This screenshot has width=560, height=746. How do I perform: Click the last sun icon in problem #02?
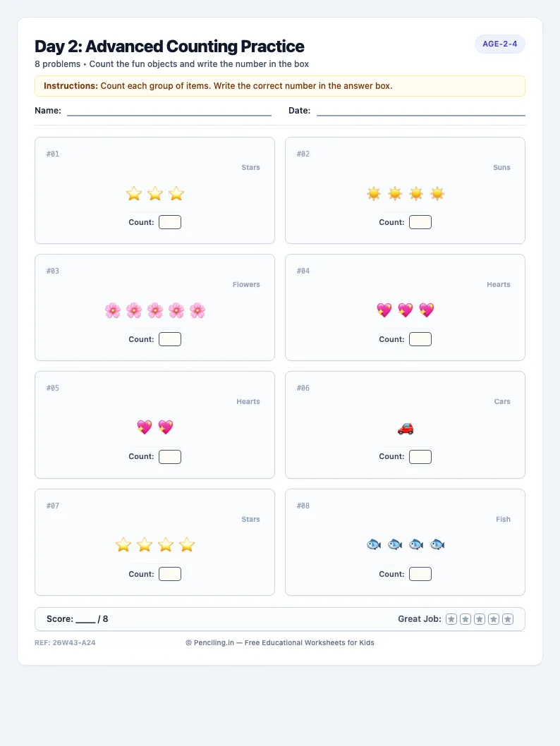click(437, 194)
